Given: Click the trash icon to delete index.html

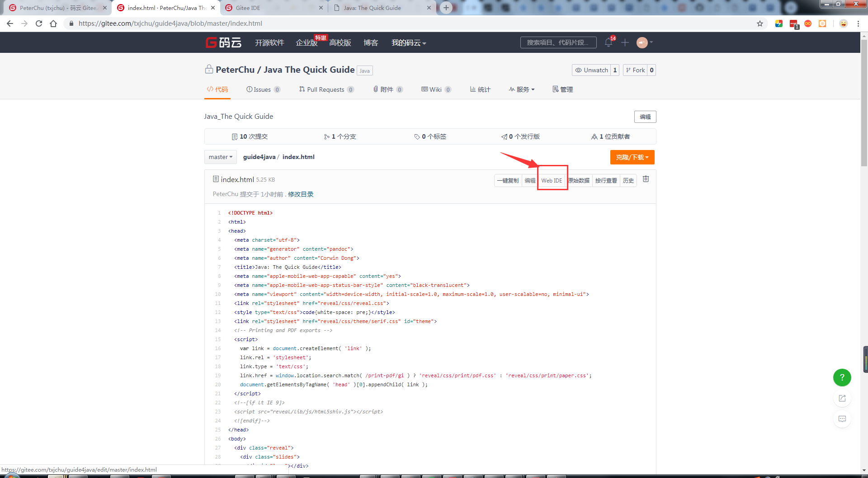Looking at the screenshot, I should click(646, 179).
